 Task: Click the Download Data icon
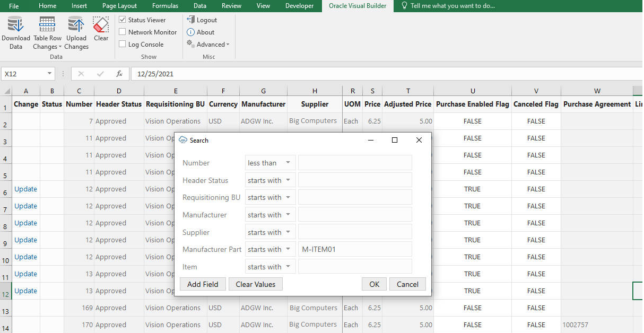pyautogui.click(x=15, y=24)
